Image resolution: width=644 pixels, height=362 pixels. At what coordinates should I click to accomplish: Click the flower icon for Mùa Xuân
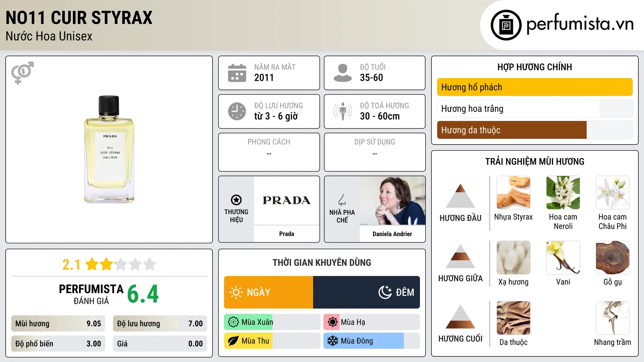pos(233,322)
